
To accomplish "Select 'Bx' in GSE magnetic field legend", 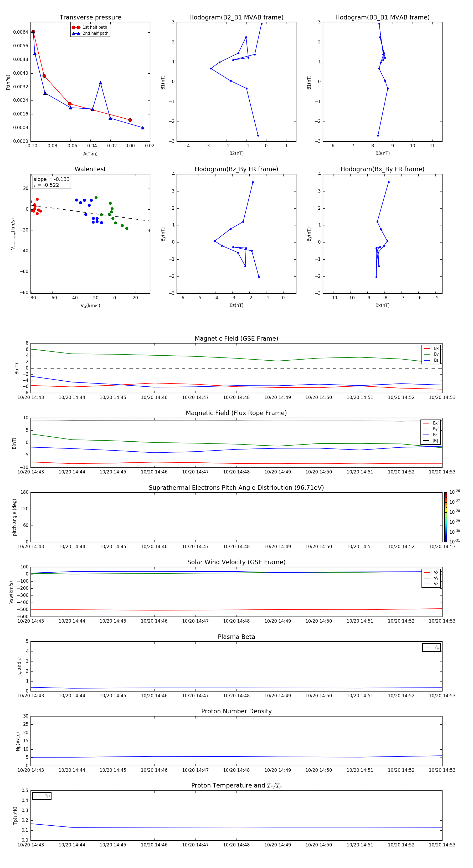I will (x=431, y=349).
